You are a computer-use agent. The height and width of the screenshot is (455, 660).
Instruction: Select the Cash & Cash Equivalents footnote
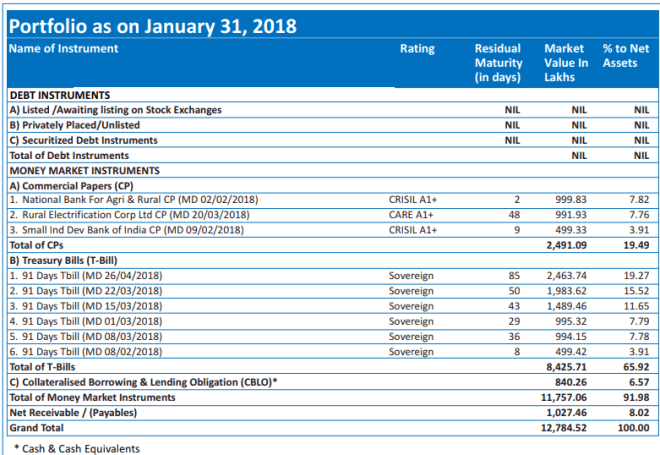pos(77,448)
